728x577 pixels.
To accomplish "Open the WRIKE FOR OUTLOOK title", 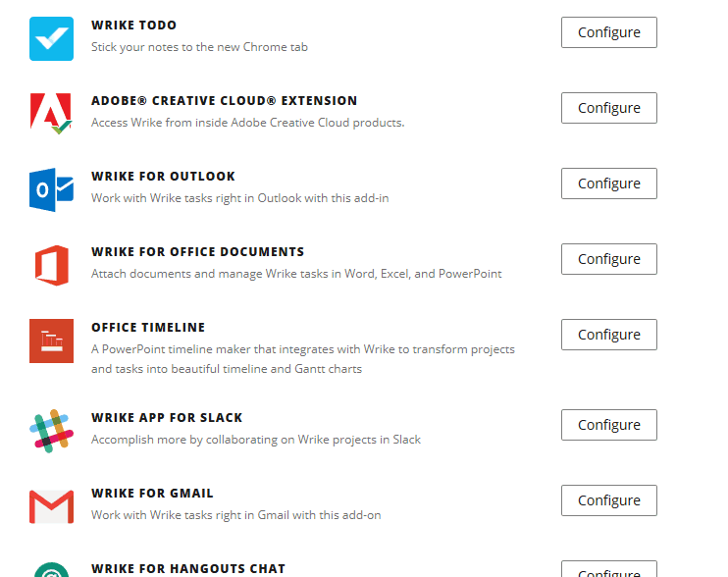I will (163, 177).
